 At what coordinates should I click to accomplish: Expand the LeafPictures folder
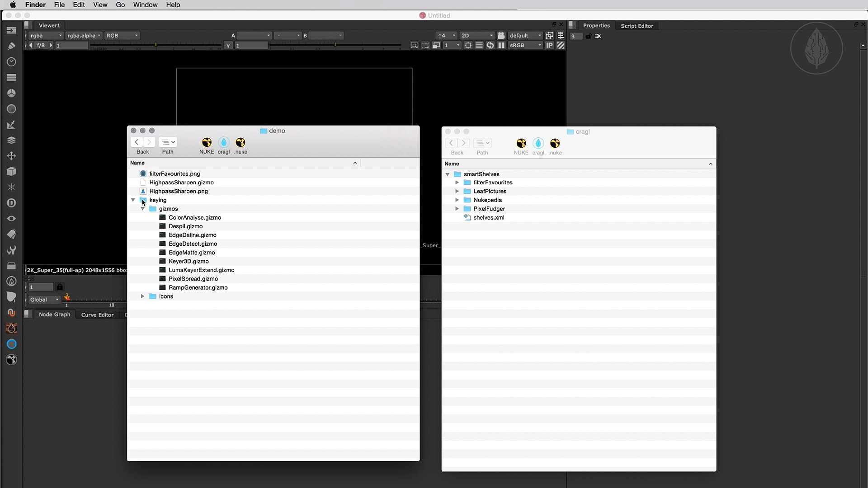click(x=457, y=191)
